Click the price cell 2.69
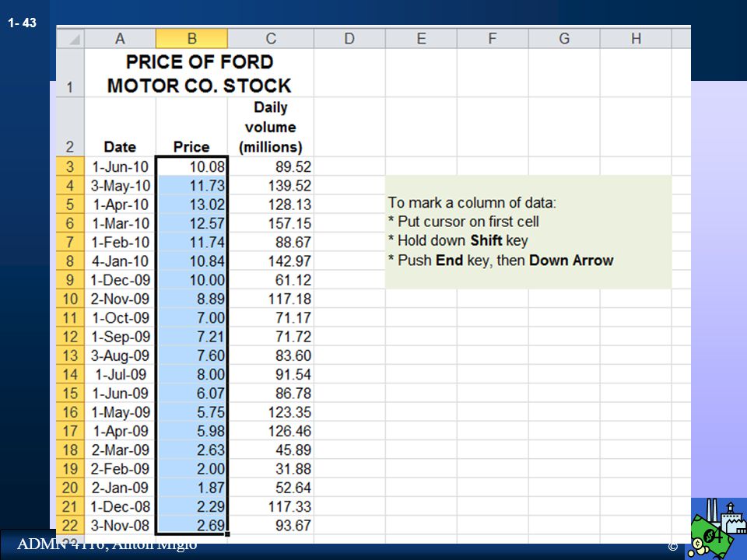Viewport: 747px width, 560px height. tap(191, 525)
